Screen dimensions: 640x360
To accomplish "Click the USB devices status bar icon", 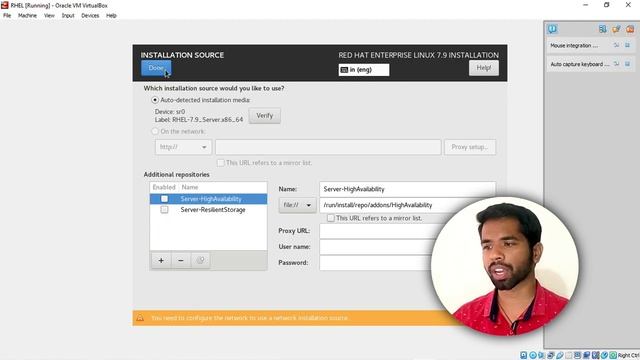I will tap(560, 355).
